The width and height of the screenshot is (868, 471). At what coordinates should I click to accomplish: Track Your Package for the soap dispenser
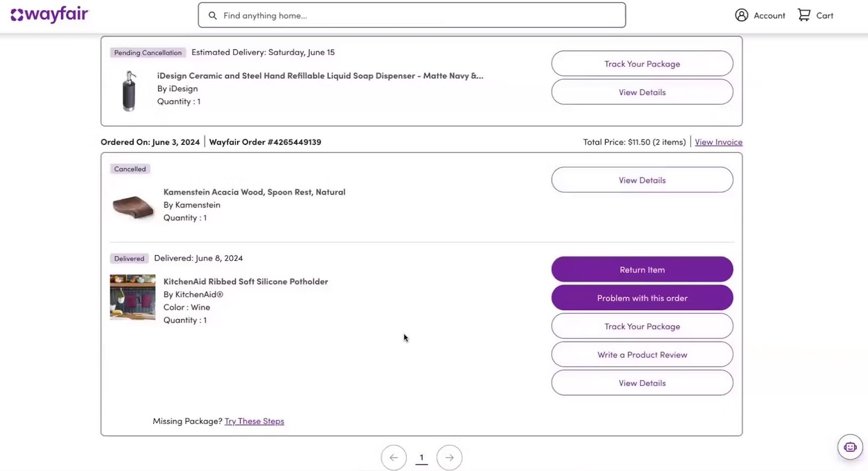(x=642, y=64)
